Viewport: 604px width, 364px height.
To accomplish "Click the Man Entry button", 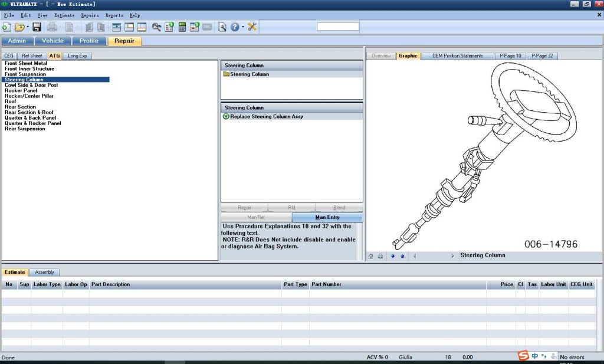I will point(329,217).
